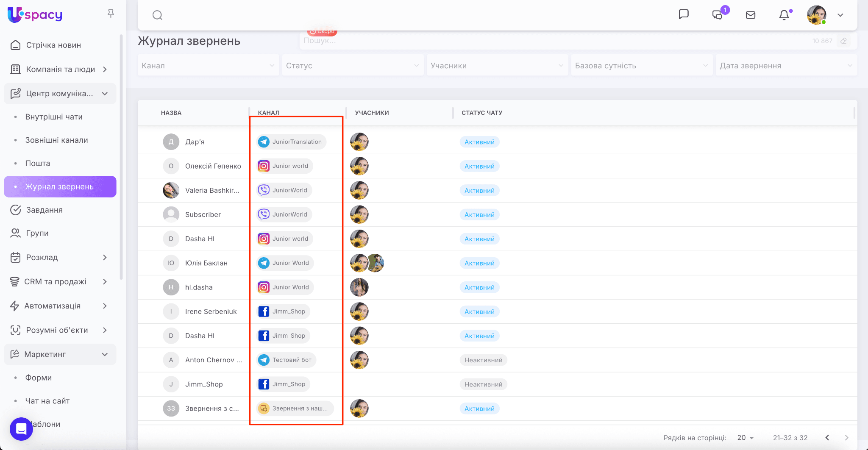
Task: Click the search magnifier icon
Action: coord(157,15)
